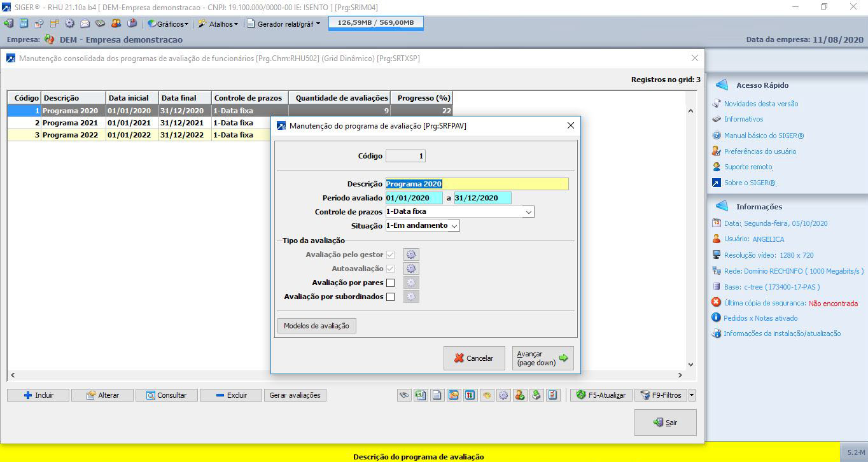
Task: Open the Situação dropdown
Action: tap(454, 226)
